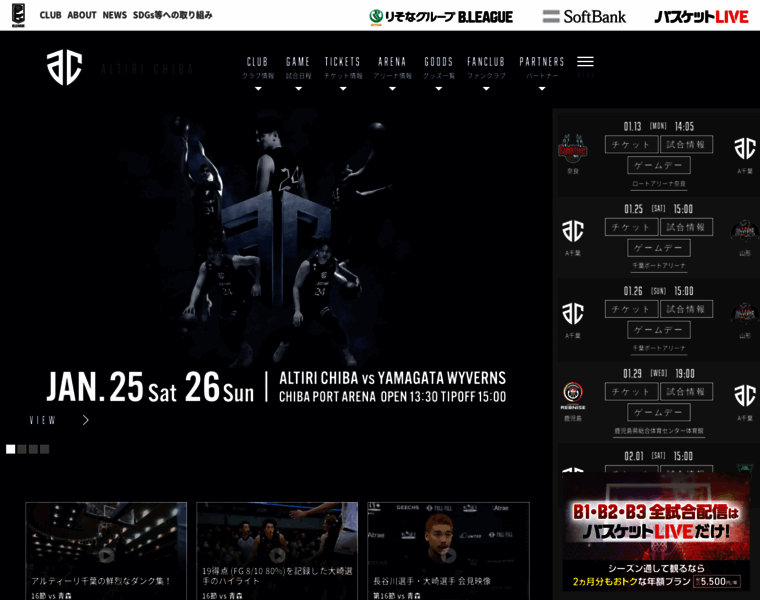760x600 pixels.
Task: Open 千葉ポートアリーナ link for 01.25 game
Action: coord(659,266)
